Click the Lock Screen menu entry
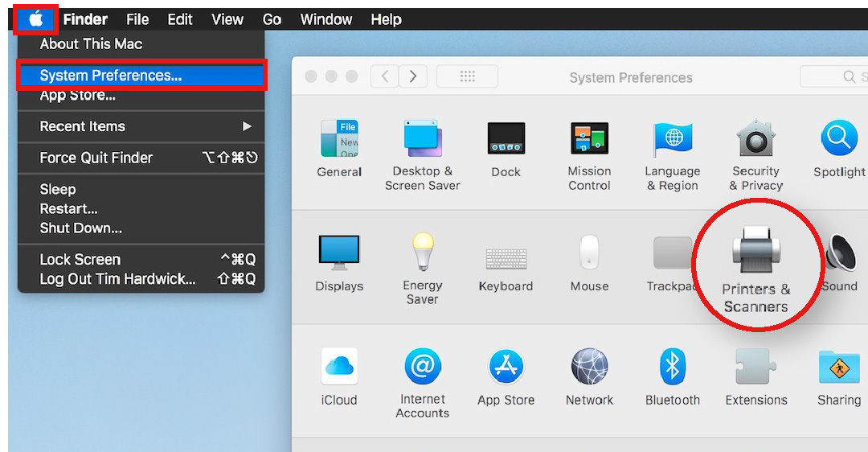This screenshot has width=868, height=452. pyautogui.click(x=80, y=260)
